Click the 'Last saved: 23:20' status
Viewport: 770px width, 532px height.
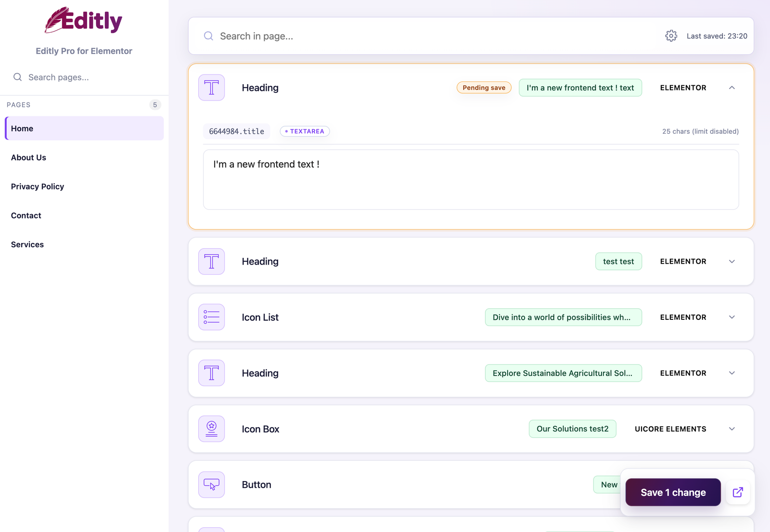point(717,36)
